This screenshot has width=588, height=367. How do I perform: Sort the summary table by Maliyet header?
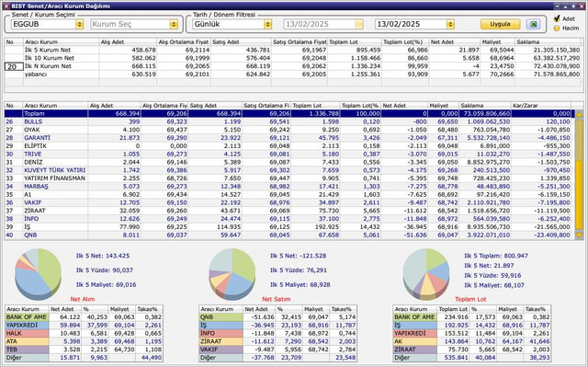coord(497,42)
